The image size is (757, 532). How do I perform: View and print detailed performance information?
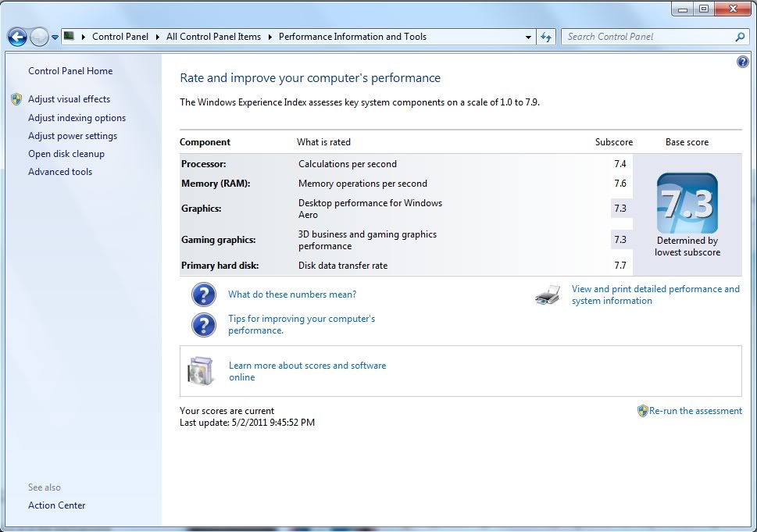[655, 295]
